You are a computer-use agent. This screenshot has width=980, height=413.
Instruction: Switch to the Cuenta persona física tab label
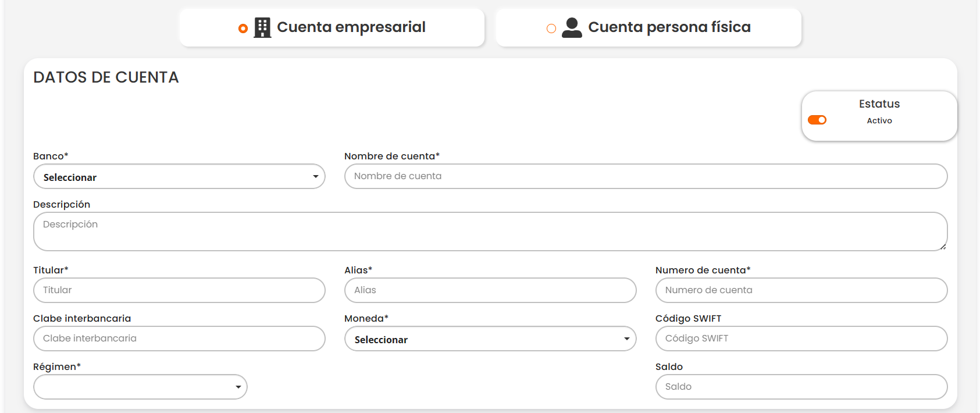(669, 27)
